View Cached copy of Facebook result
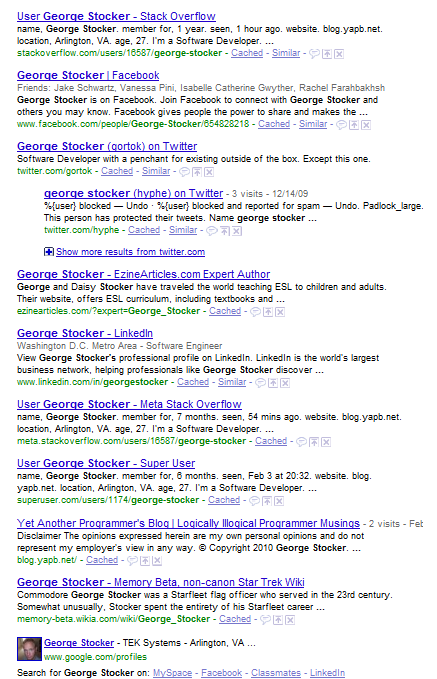 pyautogui.click(x=274, y=124)
